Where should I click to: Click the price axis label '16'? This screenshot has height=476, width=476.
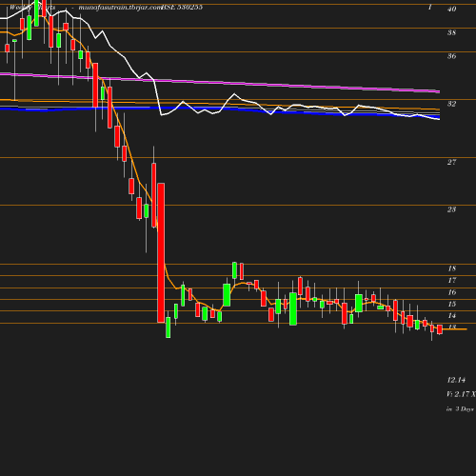coord(452,292)
